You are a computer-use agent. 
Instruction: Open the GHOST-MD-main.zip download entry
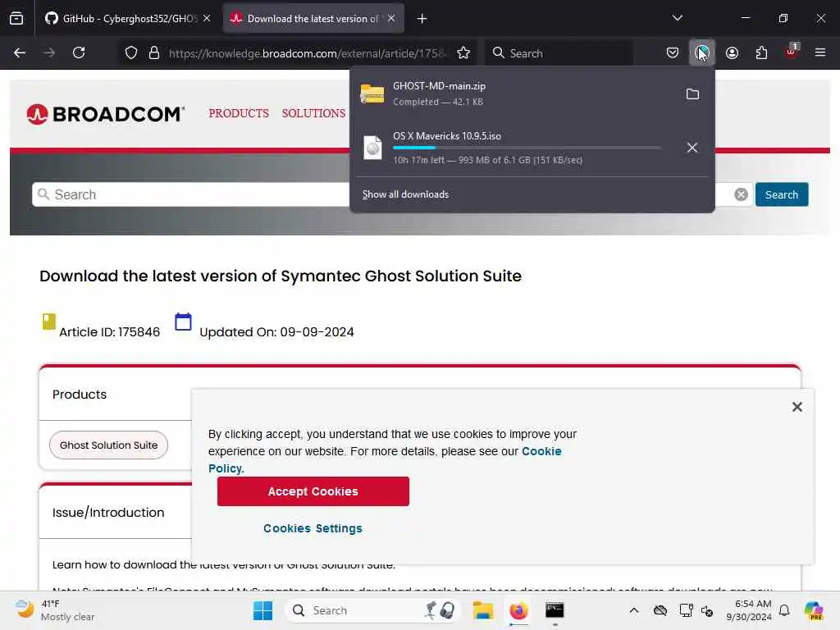pos(514,94)
